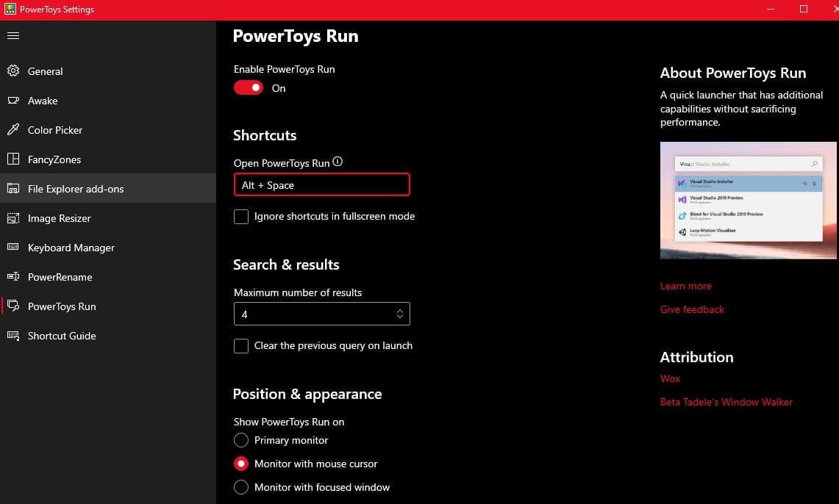
Task: Click the Give feedback link
Action: click(x=692, y=309)
